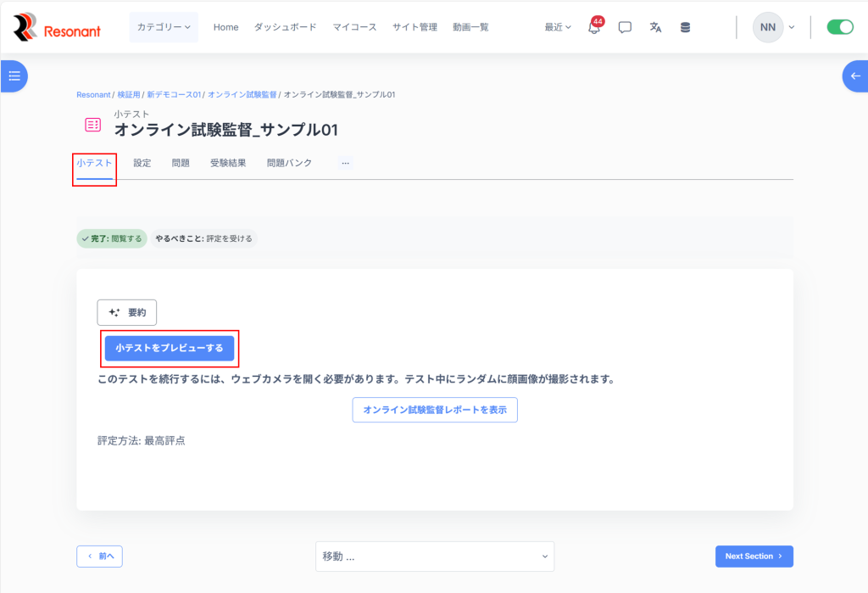Toggle the green edit mode switch
The height and width of the screenshot is (593, 868).
[839, 27]
